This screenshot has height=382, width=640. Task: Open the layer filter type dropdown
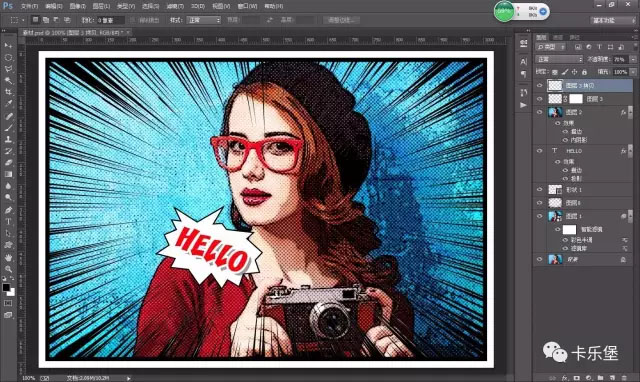point(551,47)
